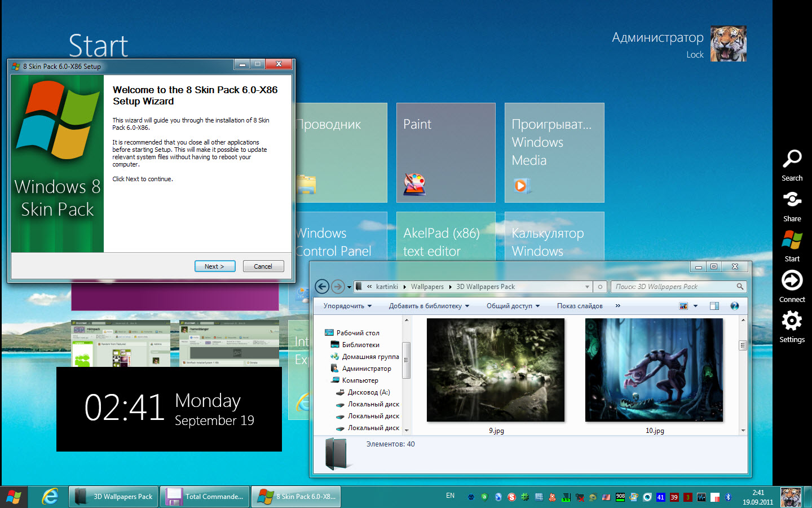812x508 pixels.
Task: Click the Элементов: 40 status text
Action: coord(390,444)
